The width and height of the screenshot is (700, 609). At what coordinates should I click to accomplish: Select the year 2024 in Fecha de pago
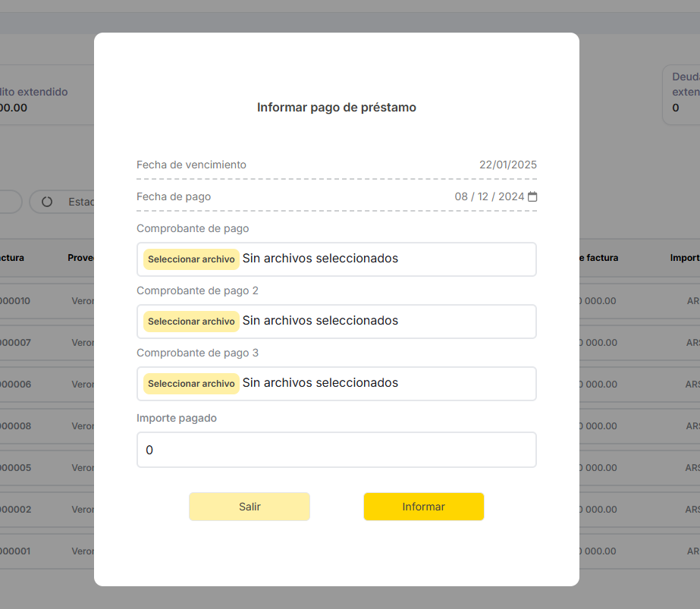(x=511, y=197)
